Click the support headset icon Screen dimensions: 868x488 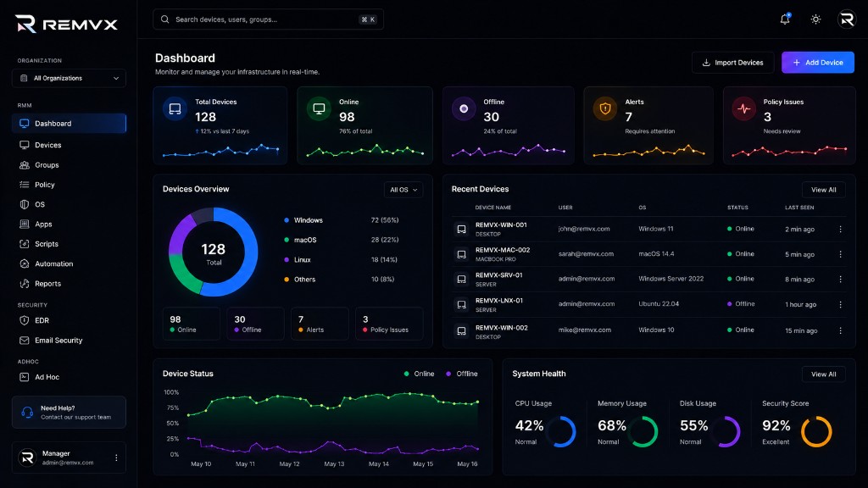[27, 413]
